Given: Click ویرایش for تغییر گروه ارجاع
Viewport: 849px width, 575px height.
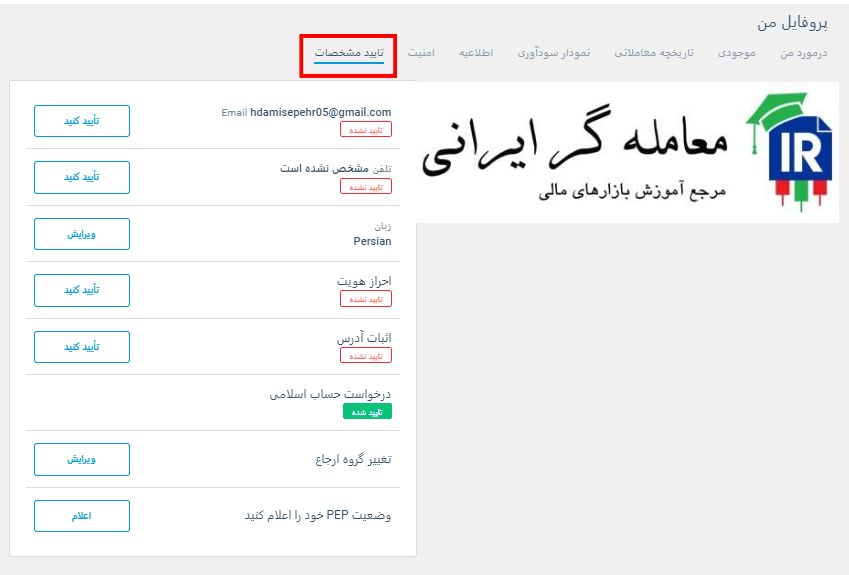Looking at the screenshot, I should [82, 459].
